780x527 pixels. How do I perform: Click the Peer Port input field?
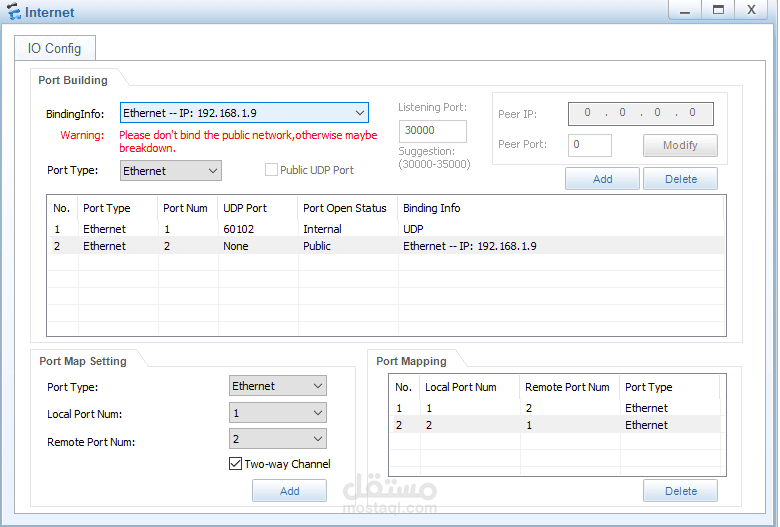tap(589, 145)
